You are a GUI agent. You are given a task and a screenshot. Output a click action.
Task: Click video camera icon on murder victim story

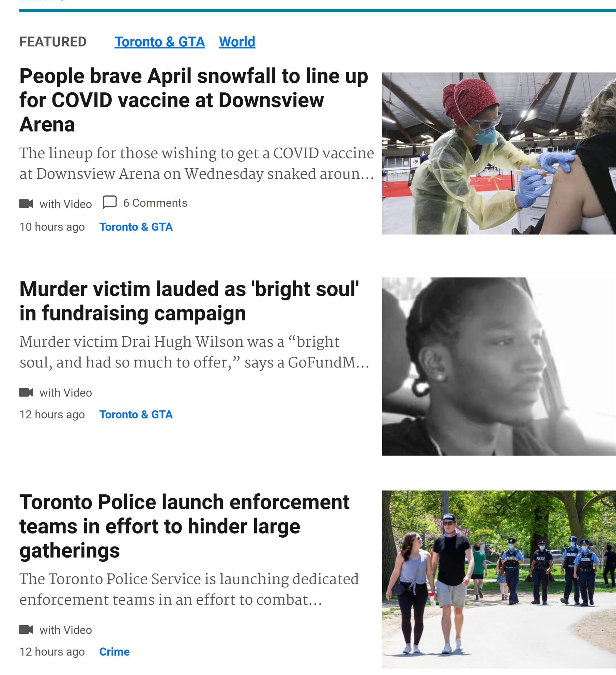pos(26,392)
